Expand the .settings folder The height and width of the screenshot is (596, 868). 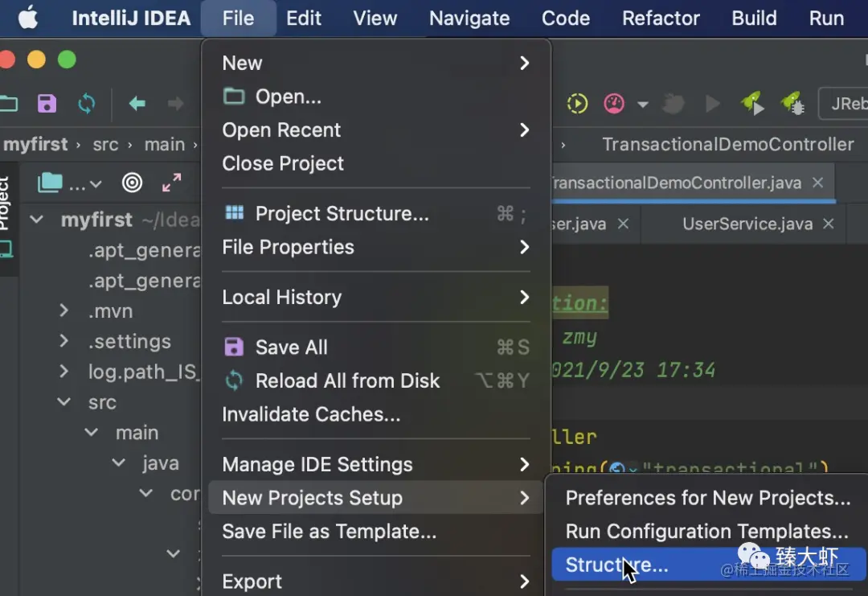pyautogui.click(x=64, y=341)
